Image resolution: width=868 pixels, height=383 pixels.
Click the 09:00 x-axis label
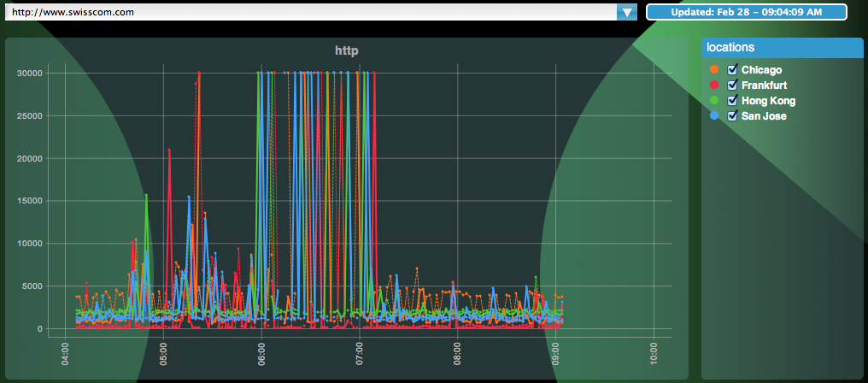pos(556,355)
